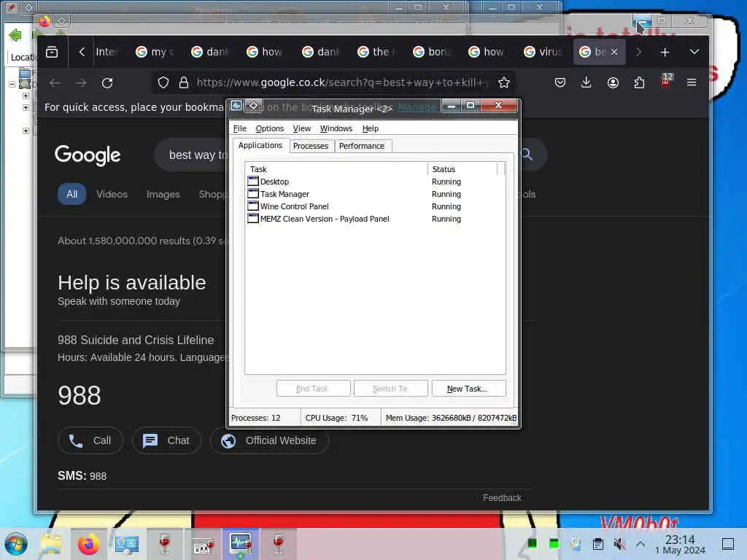Switch to the 'my c' browser tab
The height and width of the screenshot is (560, 747).
tap(155, 52)
